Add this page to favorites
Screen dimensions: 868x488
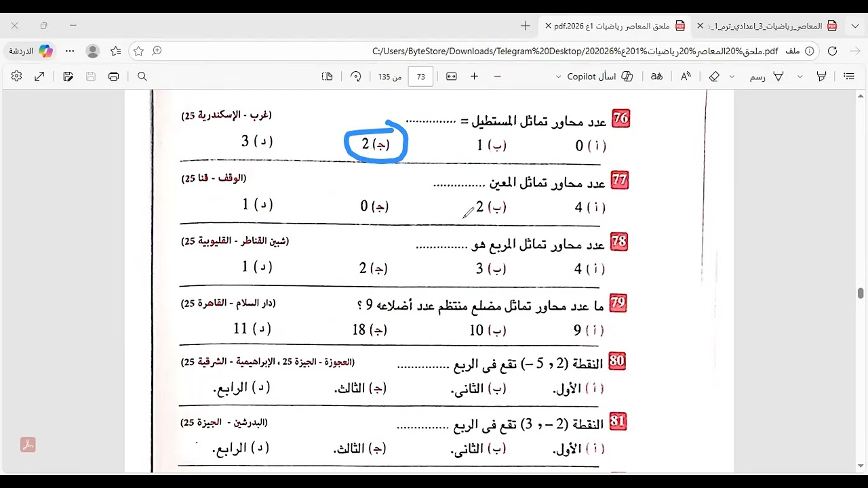[138, 51]
